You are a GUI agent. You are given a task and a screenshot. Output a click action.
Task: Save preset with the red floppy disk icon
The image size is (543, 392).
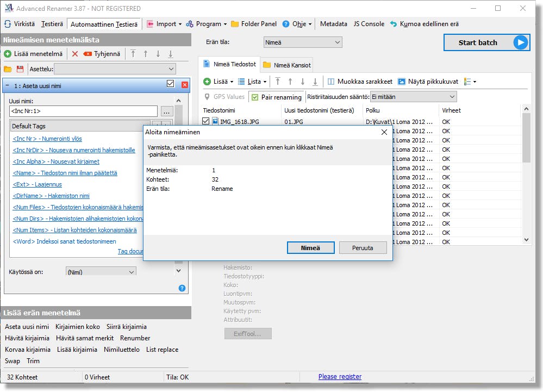pyautogui.click(x=20, y=69)
